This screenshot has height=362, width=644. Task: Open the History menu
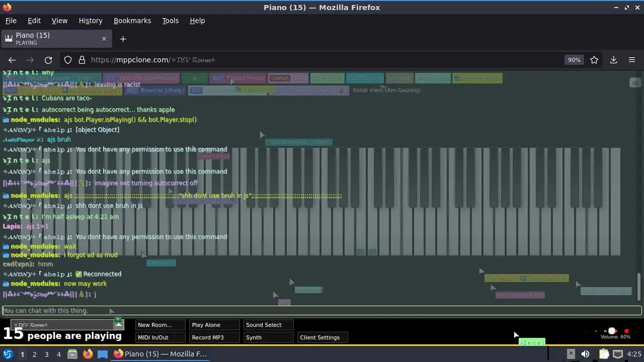[91, 21]
